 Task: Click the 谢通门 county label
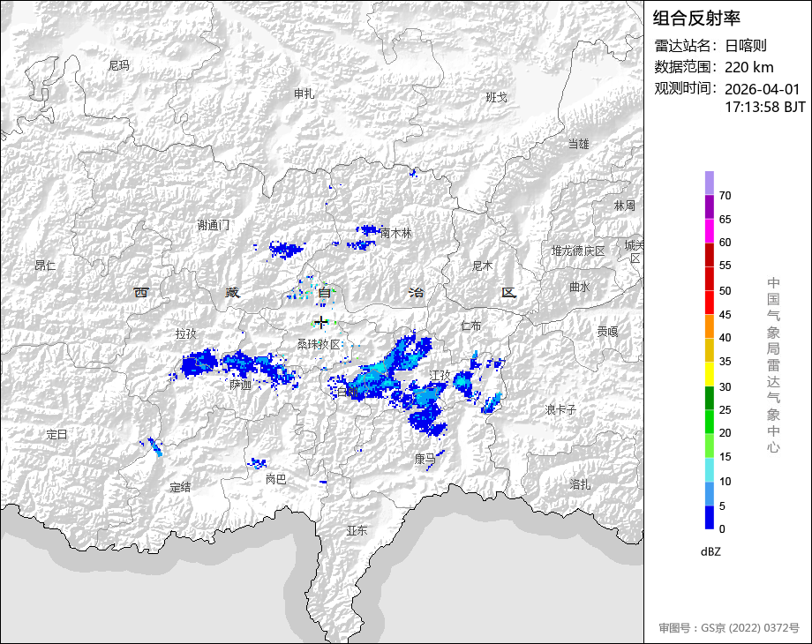point(213,225)
